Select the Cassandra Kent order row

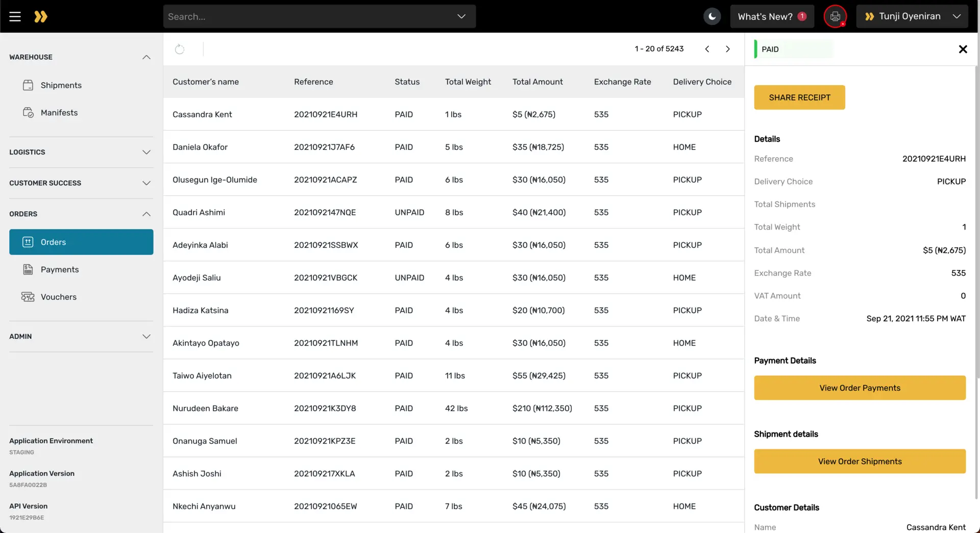pyautogui.click(x=454, y=114)
